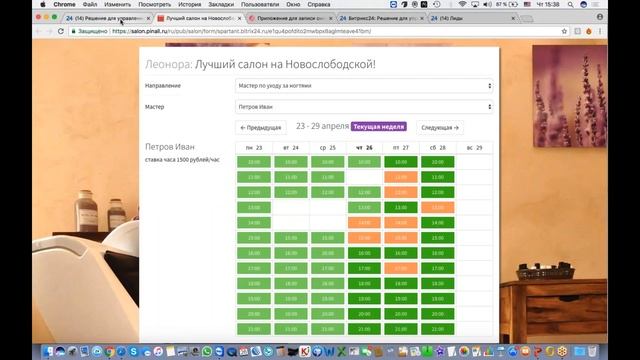Open the Посмотреть menu
Viewport: 640px width, 360px height.
[154, 4]
